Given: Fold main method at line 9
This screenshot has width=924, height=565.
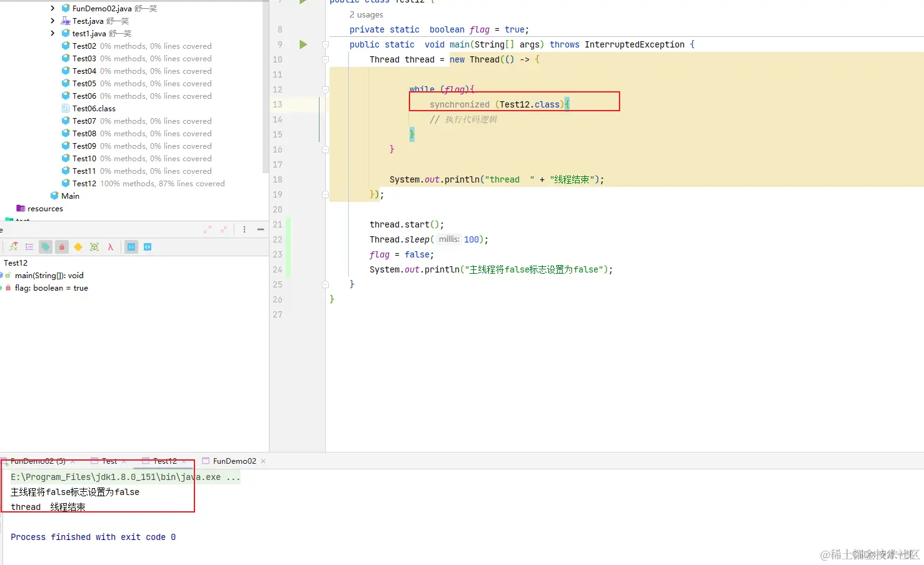Looking at the screenshot, I should tap(325, 44).
